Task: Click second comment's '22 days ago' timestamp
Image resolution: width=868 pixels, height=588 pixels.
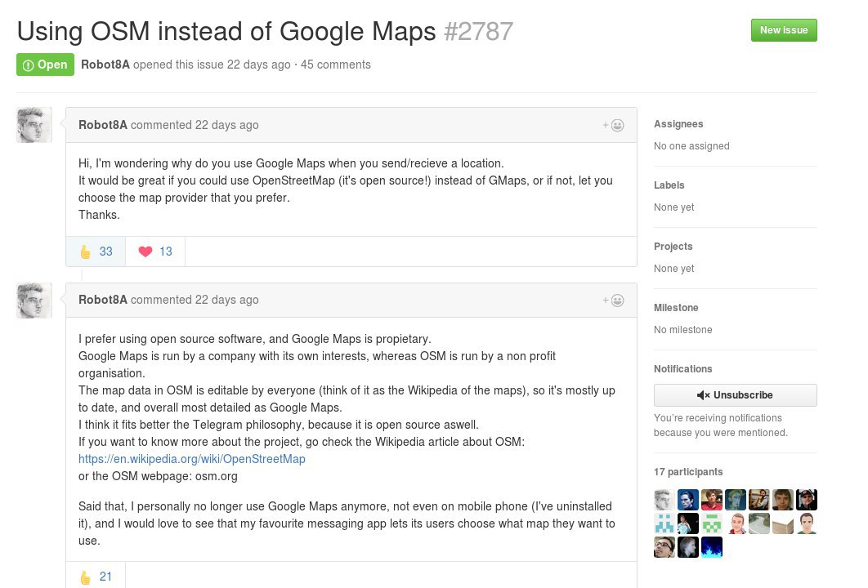Action: pos(226,300)
